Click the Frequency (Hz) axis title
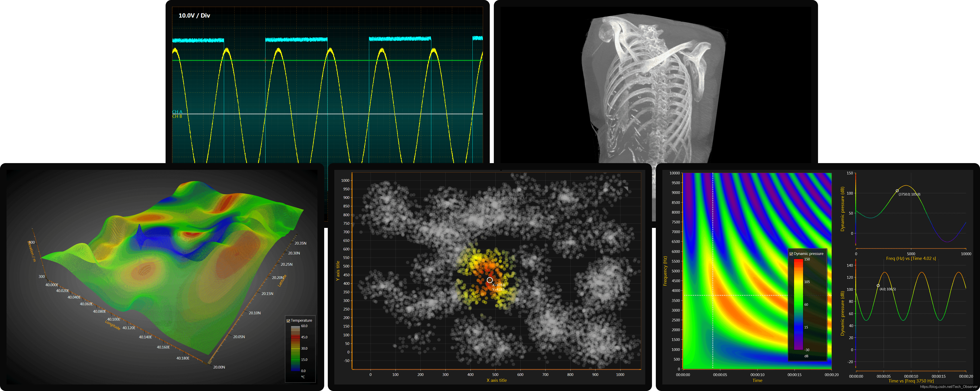Viewport: 980px width, 391px height. pos(665,271)
